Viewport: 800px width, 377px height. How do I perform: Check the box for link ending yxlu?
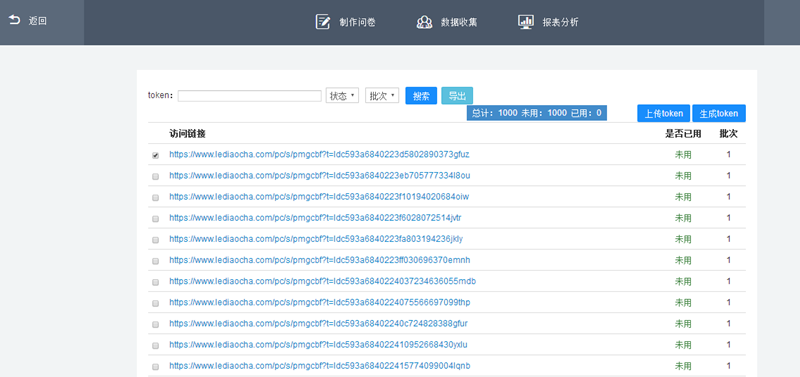[x=156, y=346]
